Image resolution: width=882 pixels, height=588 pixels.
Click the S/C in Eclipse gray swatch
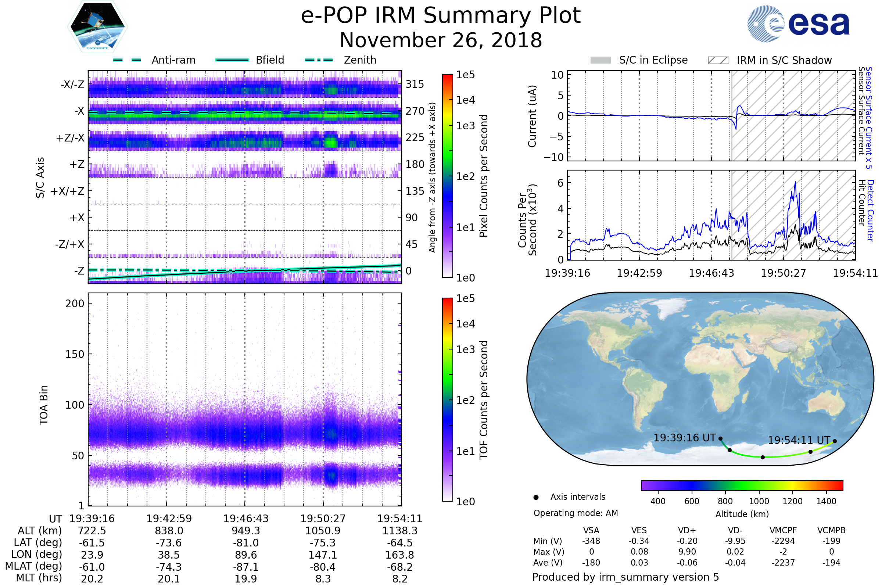pos(600,60)
